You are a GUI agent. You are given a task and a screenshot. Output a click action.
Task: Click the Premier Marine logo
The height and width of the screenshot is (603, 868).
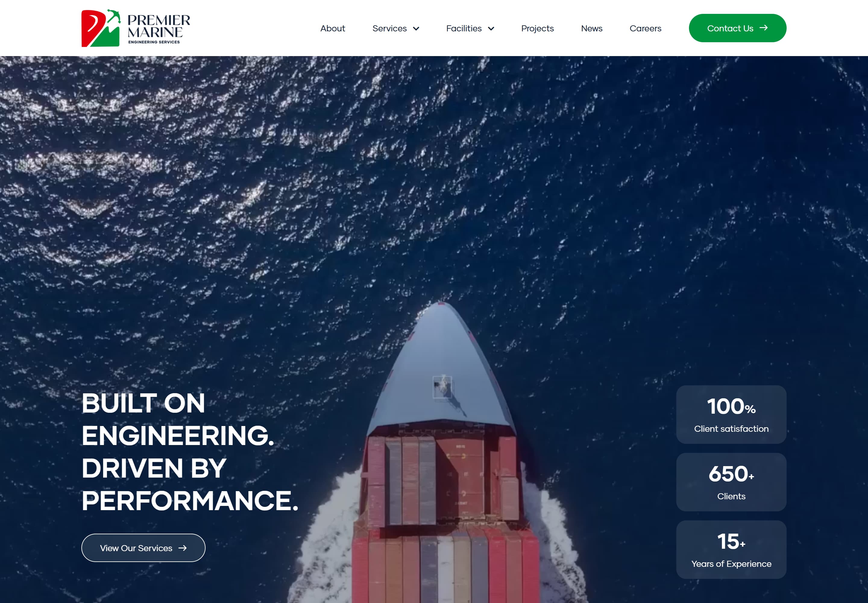(x=136, y=28)
